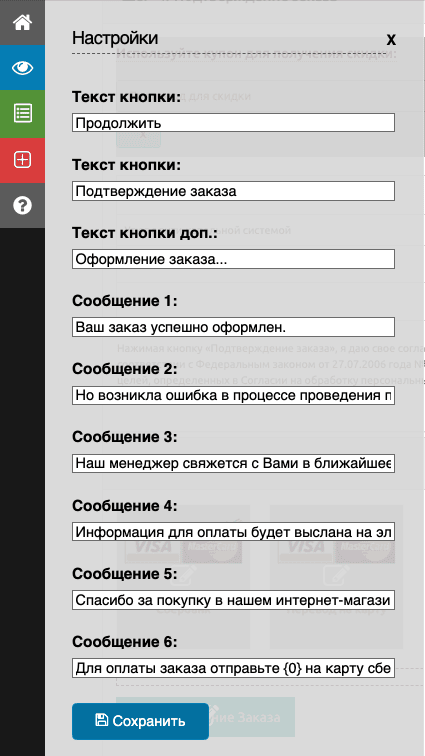Focus the Оформление заказа... input field
This screenshot has width=425, height=756.
pos(233,259)
